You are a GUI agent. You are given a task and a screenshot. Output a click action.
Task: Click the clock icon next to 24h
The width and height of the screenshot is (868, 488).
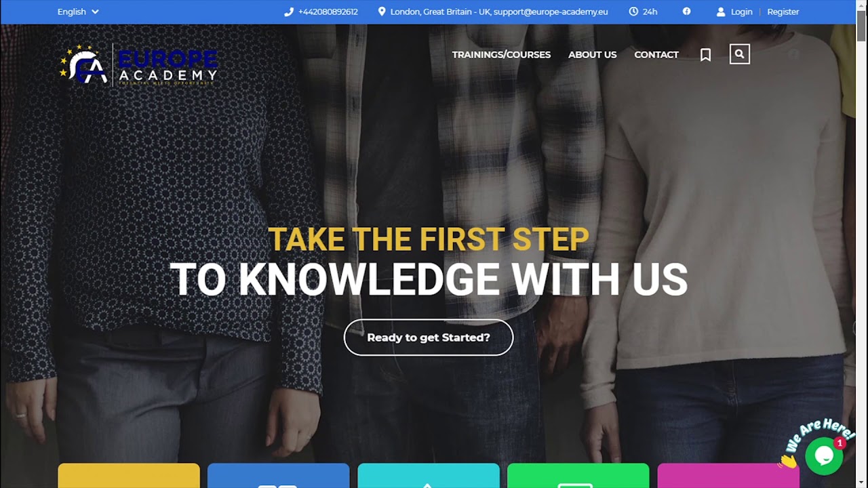pos(633,12)
